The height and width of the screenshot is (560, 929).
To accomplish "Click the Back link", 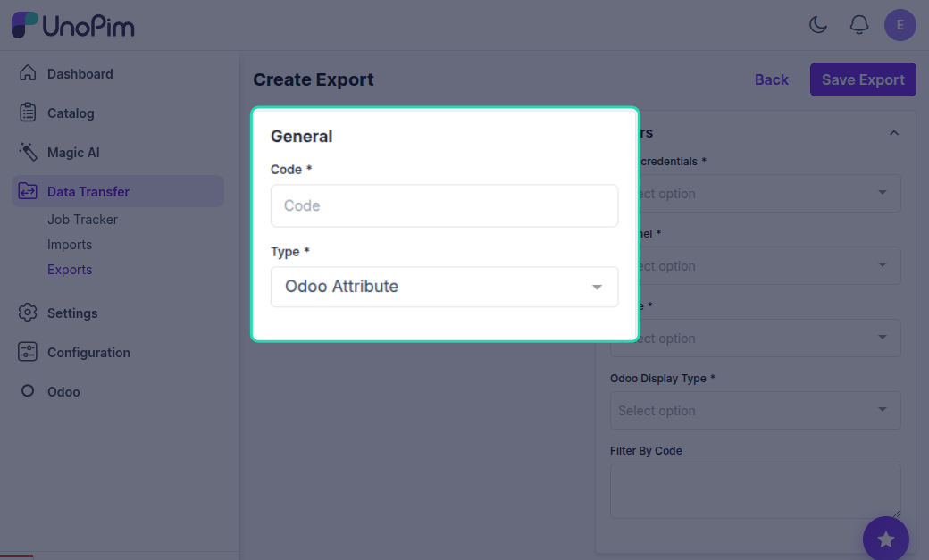I will [772, 79].
